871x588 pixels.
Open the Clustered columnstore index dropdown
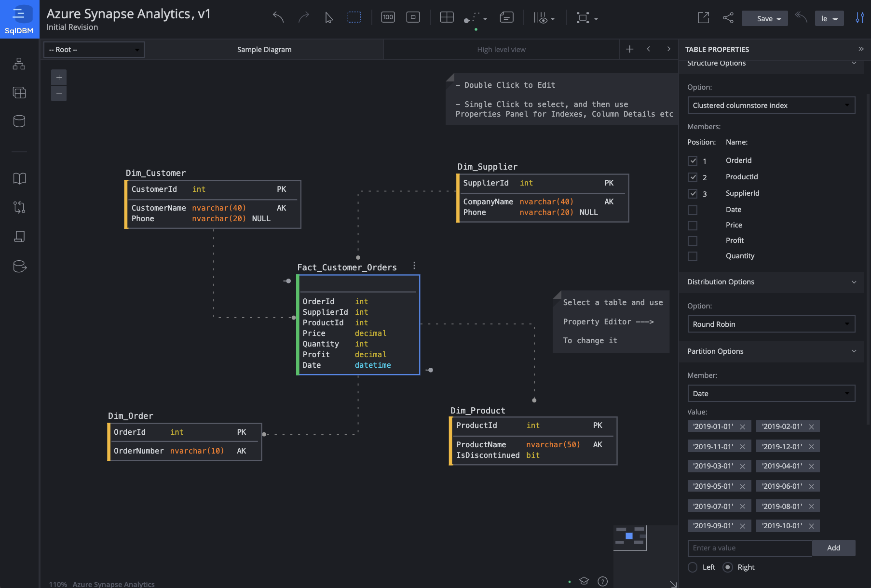pos(771,105)
